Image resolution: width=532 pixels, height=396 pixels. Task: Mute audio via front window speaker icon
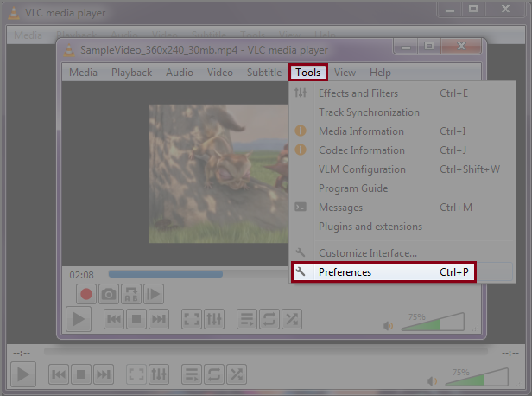pos(388,326)
